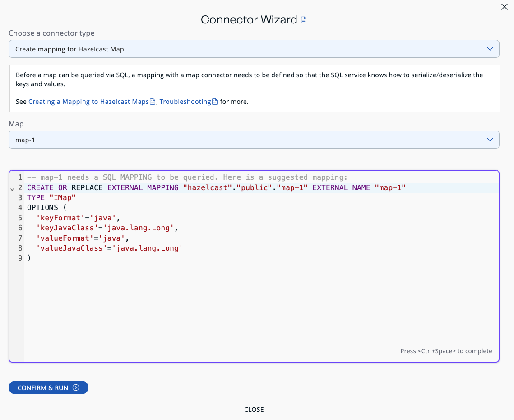Close the wizard with the X icon
Viewport: 514px width, 420px height.
pos(504,7)
